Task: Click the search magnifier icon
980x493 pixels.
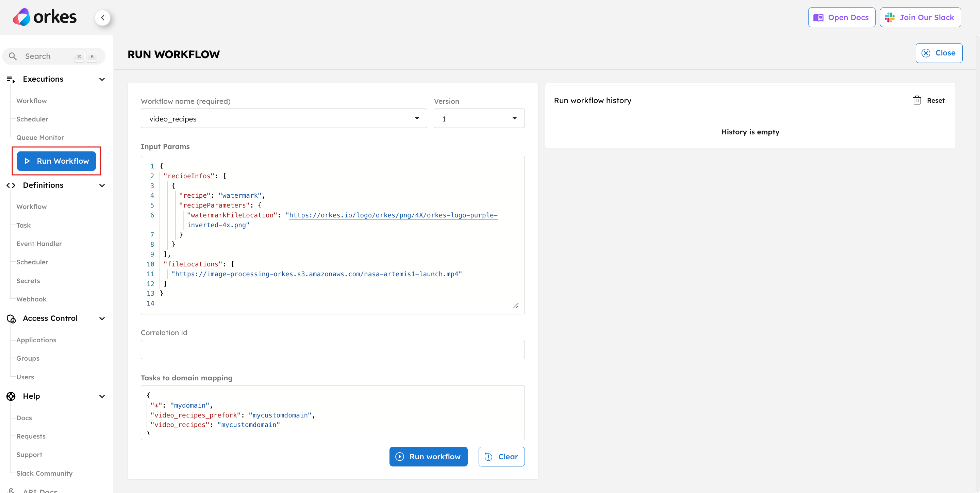Action: (13, 56)
